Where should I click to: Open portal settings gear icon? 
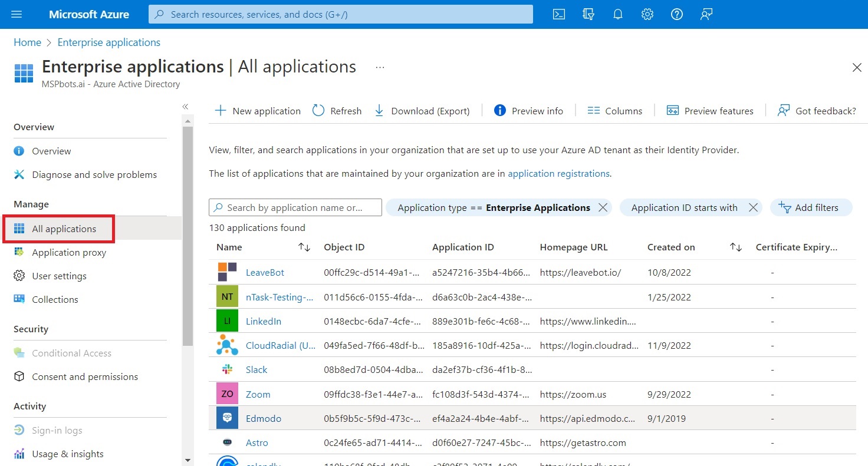coord(647,14)
